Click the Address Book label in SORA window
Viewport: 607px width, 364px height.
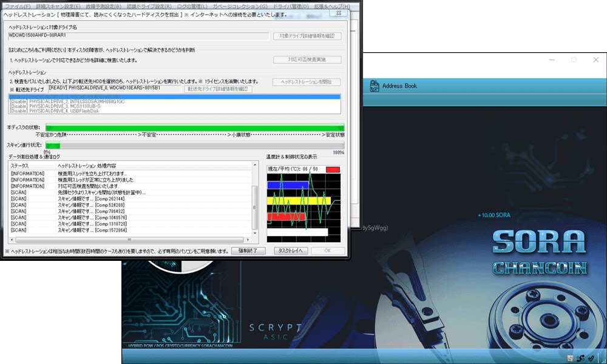[x=399, y=86]
